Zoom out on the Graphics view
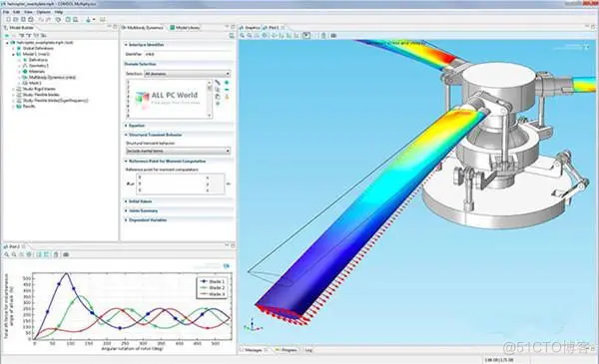Image resolution: width=599 pixels, height=364 pixels. (250, 36)
